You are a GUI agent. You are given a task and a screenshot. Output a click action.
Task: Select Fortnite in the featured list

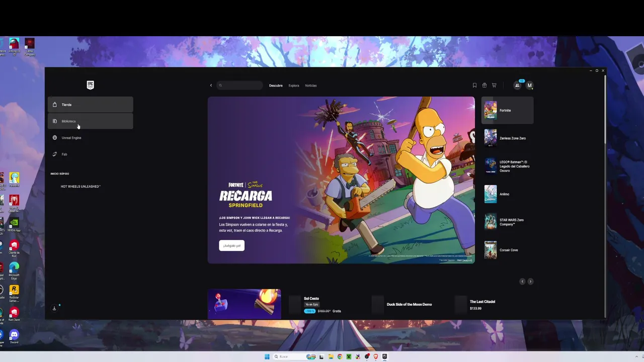[508, 110]
